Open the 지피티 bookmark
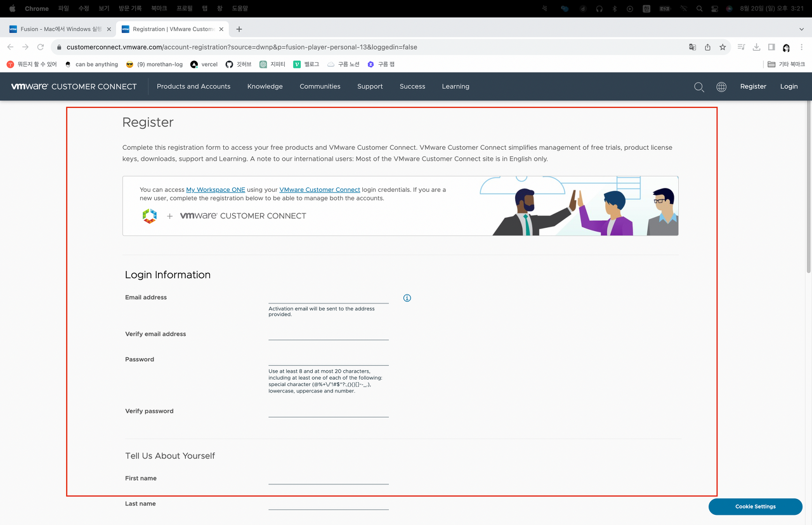Image resolution: width=812 pixels, height=525 pixels. [x=272, y=64]
